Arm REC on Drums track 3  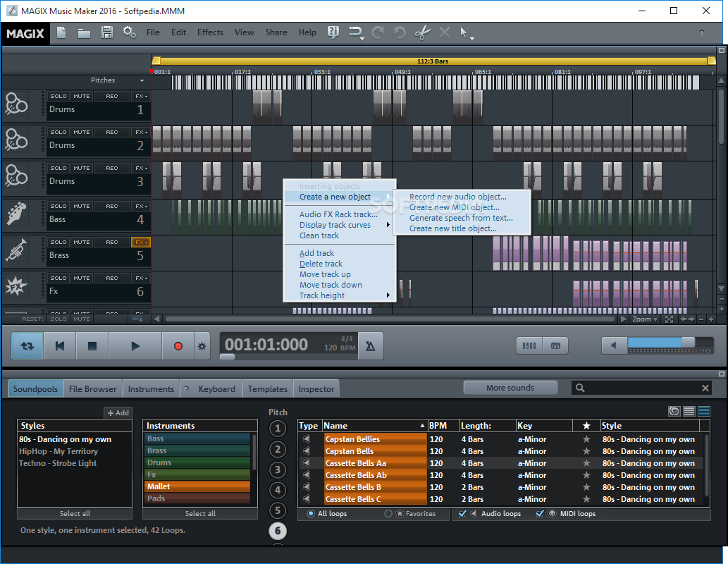(112, 168)
